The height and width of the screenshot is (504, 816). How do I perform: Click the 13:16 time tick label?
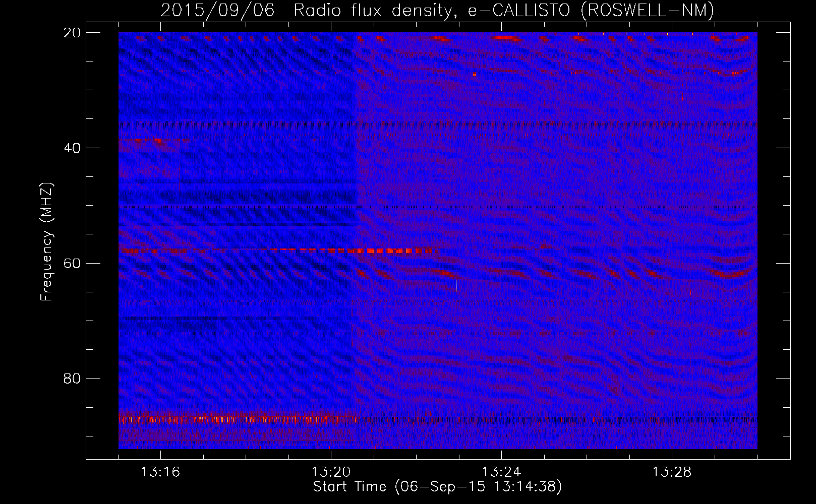pos(160,472)
